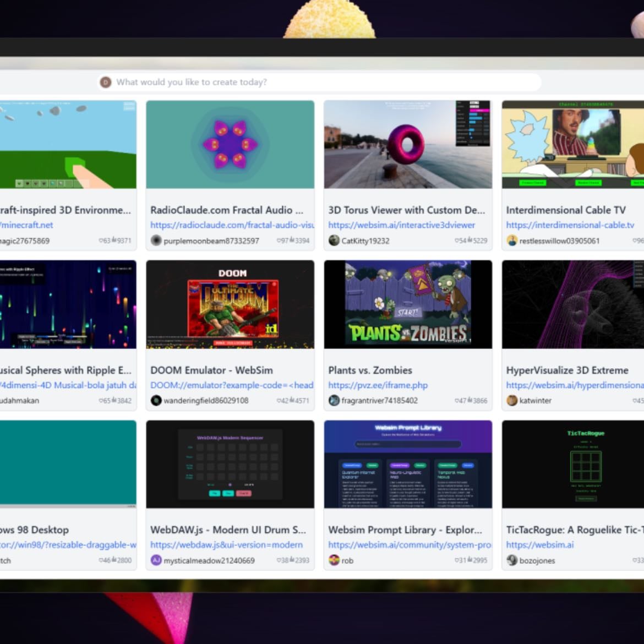Click the Plants vs. Zombies title

coord(370,370)
